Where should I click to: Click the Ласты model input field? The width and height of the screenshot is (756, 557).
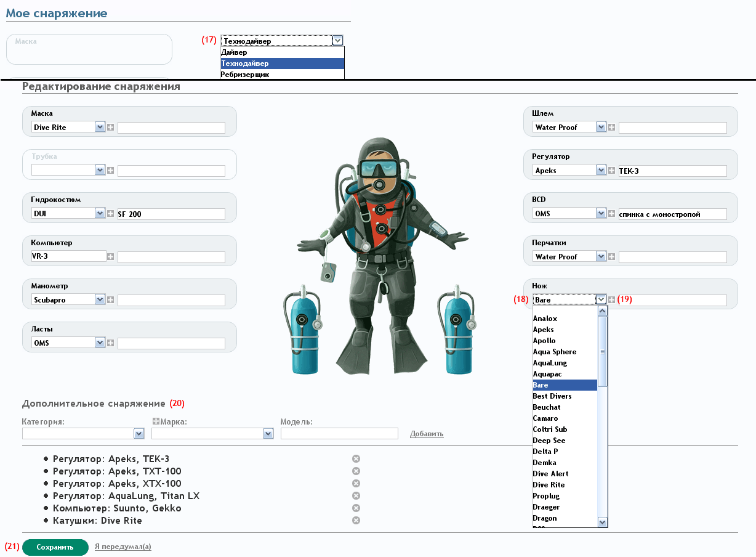coord(171,343)
